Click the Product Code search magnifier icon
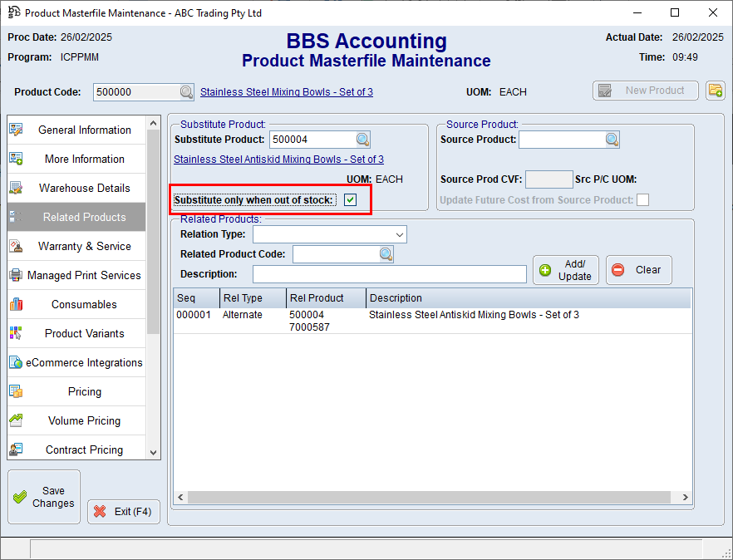The height and width of the screenshot is (560, 733). 187,92
